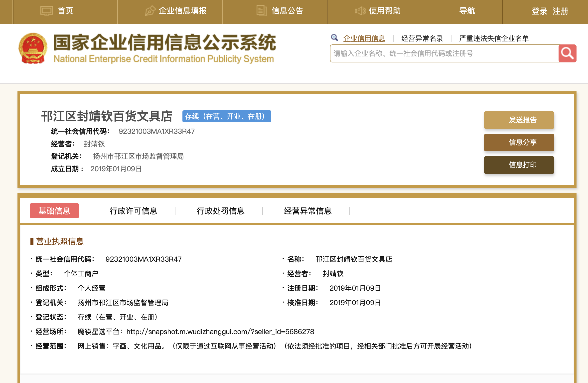The width and height of the screenshot is (588, 383).
Task: Switch to the 基础信息 tab
Action: coord(54,211)
